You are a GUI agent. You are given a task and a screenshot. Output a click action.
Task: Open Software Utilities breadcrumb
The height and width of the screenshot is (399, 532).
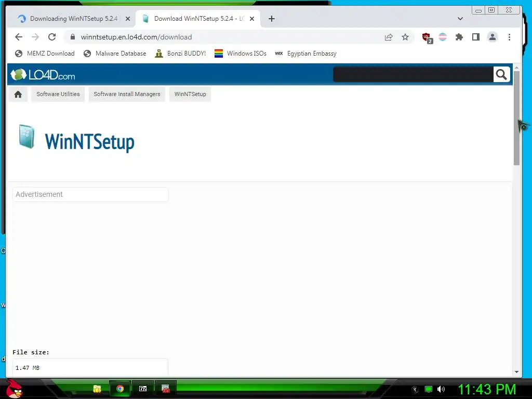pos(58,94)
